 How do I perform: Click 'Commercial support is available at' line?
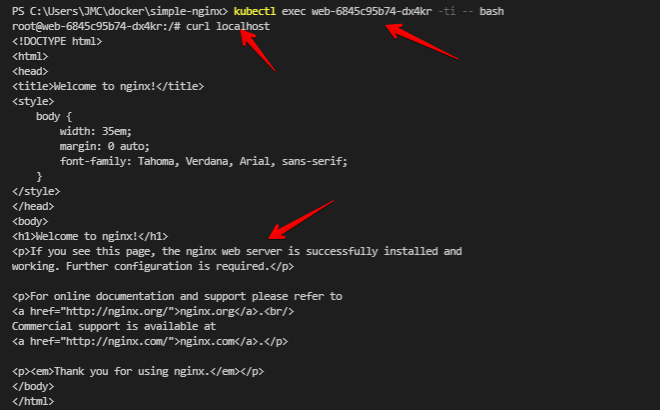[114, 327]
